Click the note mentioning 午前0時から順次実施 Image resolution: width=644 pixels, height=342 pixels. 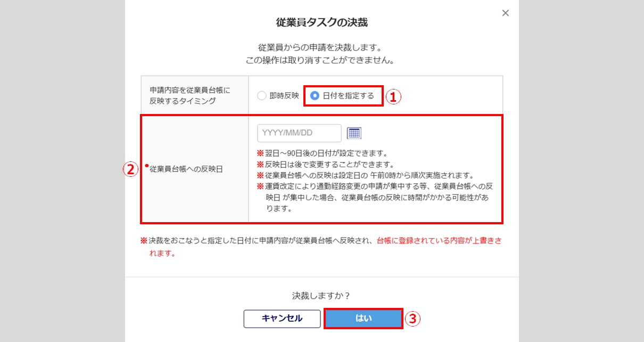(x=365, y=175)
